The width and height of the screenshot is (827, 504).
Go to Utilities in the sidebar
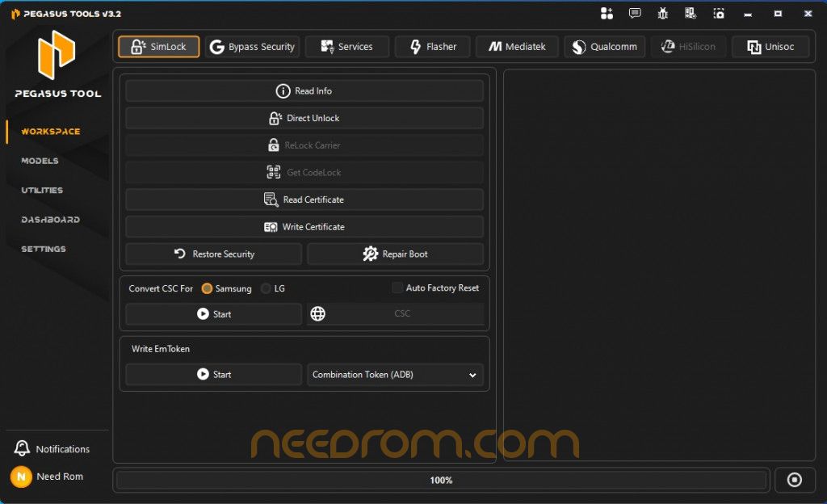[x=42, y=191]
